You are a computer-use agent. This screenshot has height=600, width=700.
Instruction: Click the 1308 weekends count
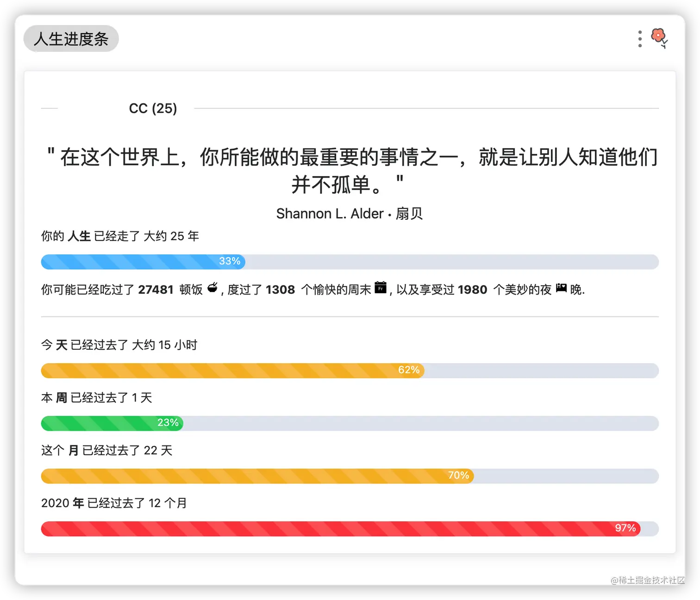tap(281, 290)
